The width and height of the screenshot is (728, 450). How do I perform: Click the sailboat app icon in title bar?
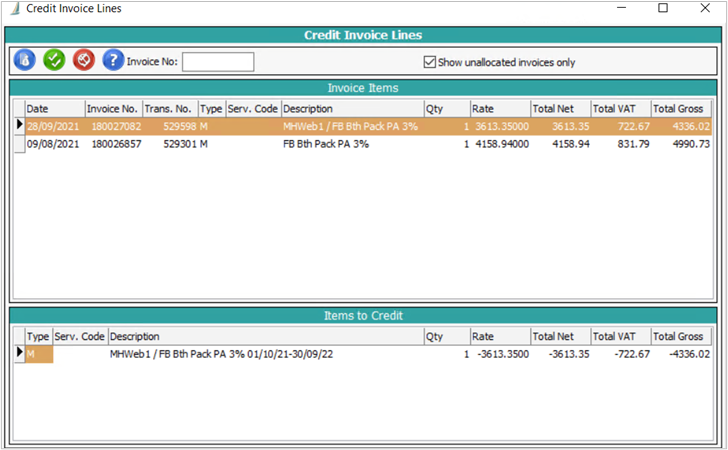point(15,8)
